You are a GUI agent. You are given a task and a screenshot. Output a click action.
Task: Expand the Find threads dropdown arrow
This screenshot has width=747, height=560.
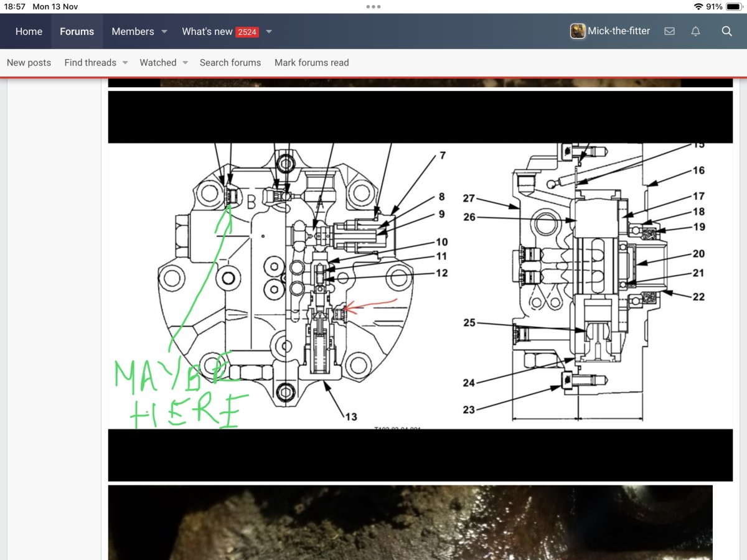coord(125,63)
